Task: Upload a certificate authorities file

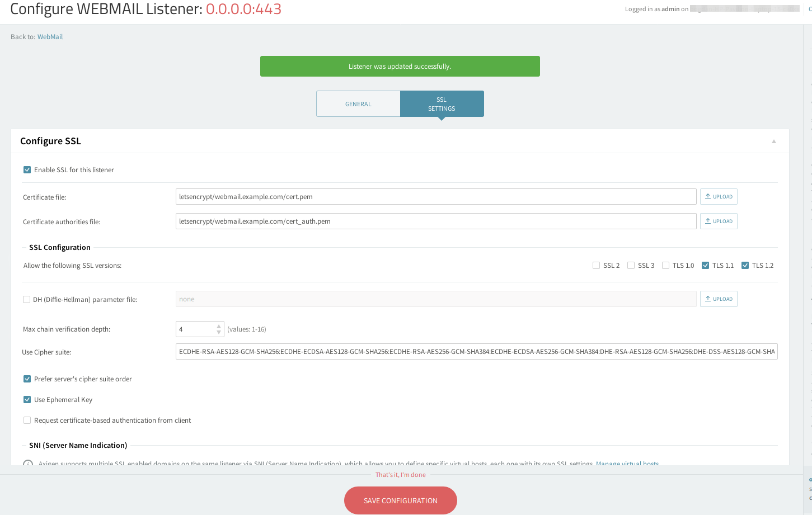Action: tap(719, 221)
